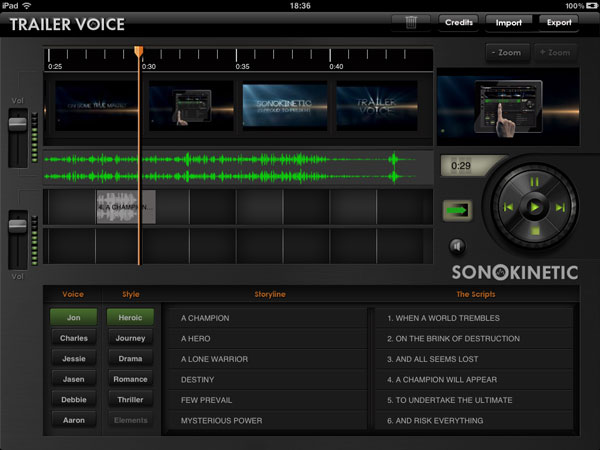The width and height of the screenshot is (600, 450).
Task: Tap the Wi-Fi icon in status bar
Action: [26, 5]
